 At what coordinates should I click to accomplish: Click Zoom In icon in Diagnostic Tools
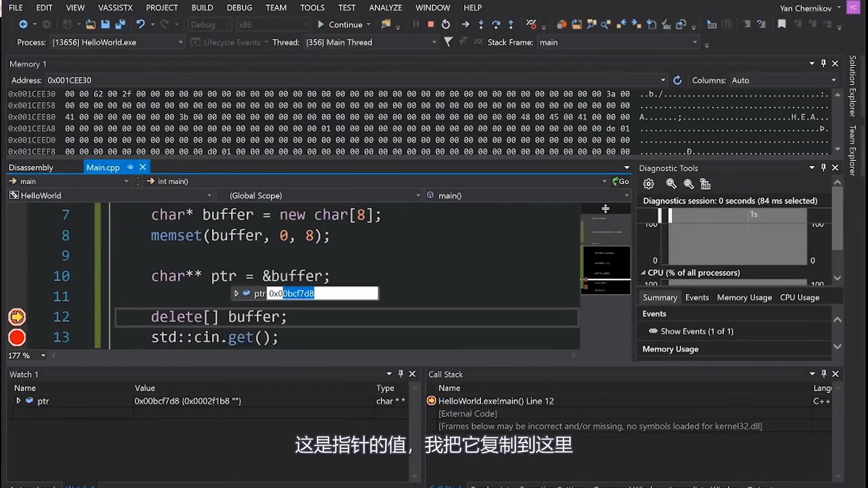[x=671, y=184]
